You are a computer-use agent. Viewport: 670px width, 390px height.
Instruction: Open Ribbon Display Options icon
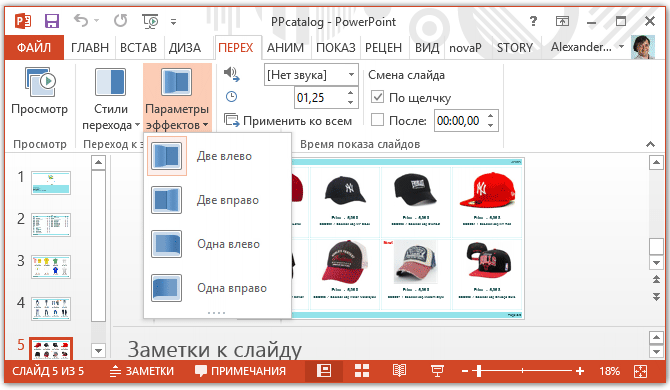tap(562, 21)
